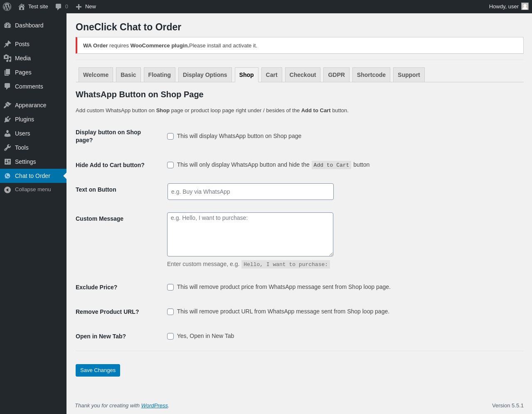Screen dimensions: 532x414
Task: Open the Users menu item
Action: [x=33, y=133]
